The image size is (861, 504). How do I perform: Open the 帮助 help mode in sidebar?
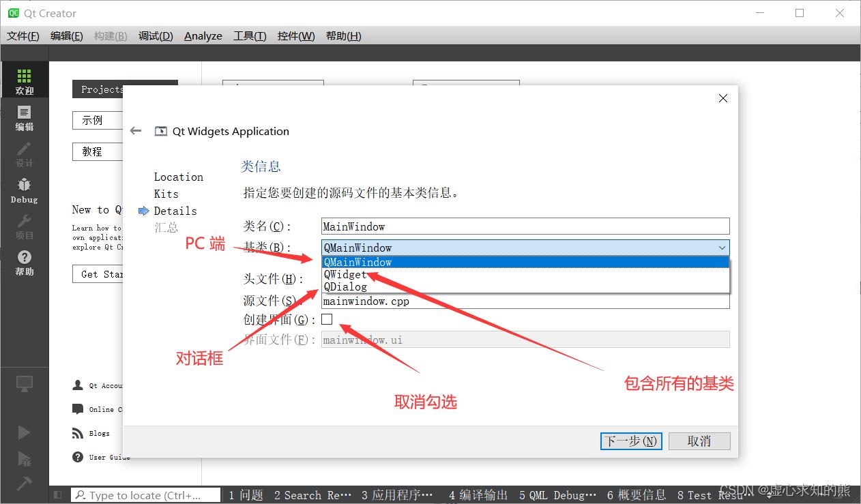point(25,263)
